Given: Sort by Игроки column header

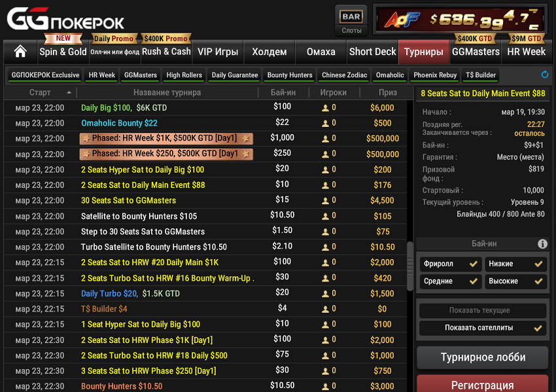Looking at the screenshot, I should click(x=334, y=92).
